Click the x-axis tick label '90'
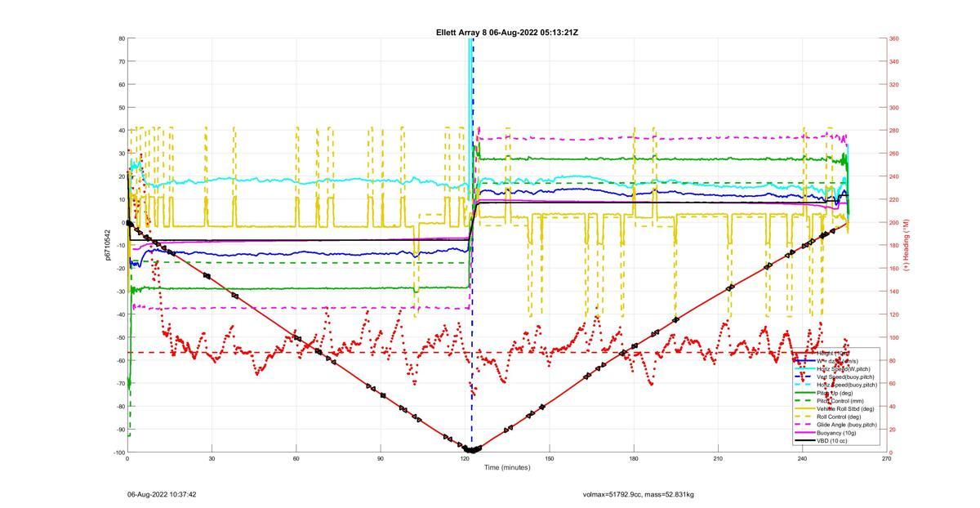This screenshot has width=980, height=508. [381, 459]
